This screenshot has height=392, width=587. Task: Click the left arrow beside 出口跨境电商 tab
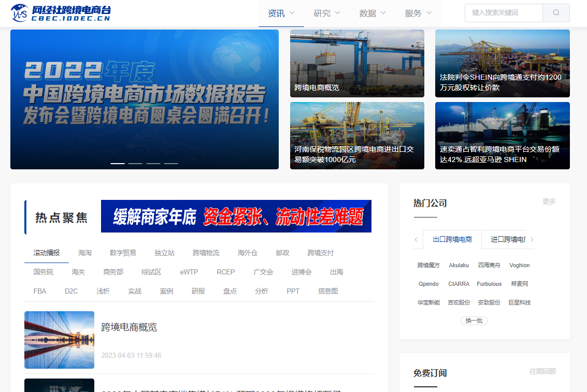tap(417, 240)
